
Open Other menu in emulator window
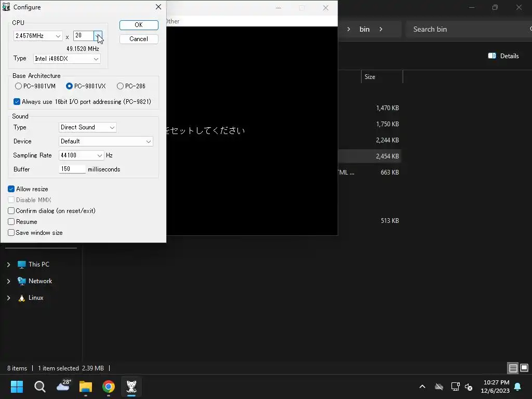pos(172,21)
